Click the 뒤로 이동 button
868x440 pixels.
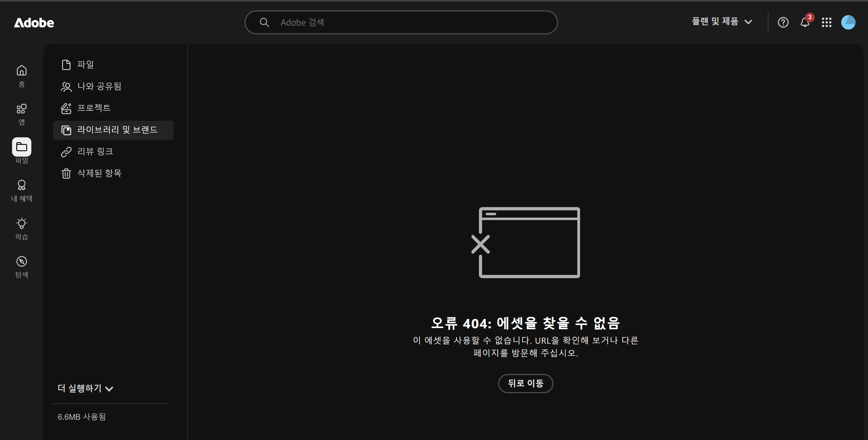[x=525, y=383]
